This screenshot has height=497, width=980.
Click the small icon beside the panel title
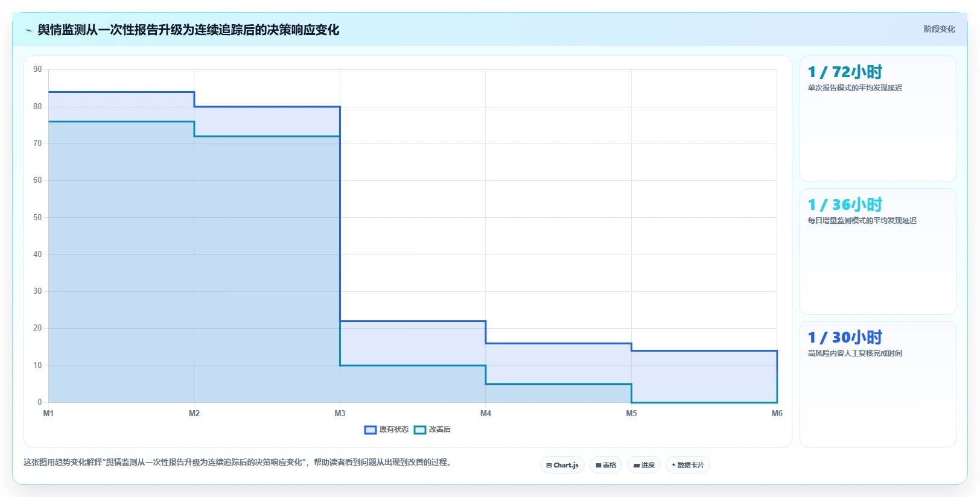coord(28,30)
